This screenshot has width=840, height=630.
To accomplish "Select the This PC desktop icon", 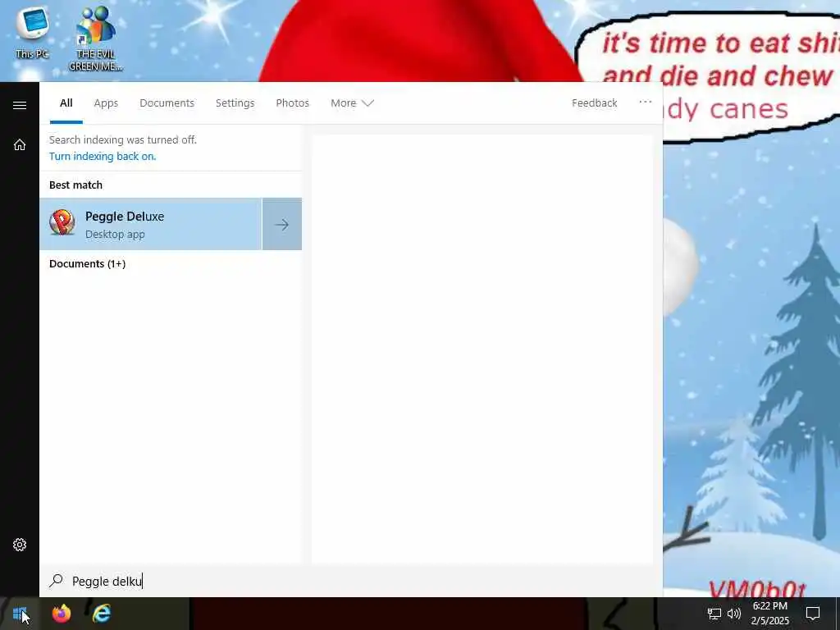I will (x=32, y=33).
